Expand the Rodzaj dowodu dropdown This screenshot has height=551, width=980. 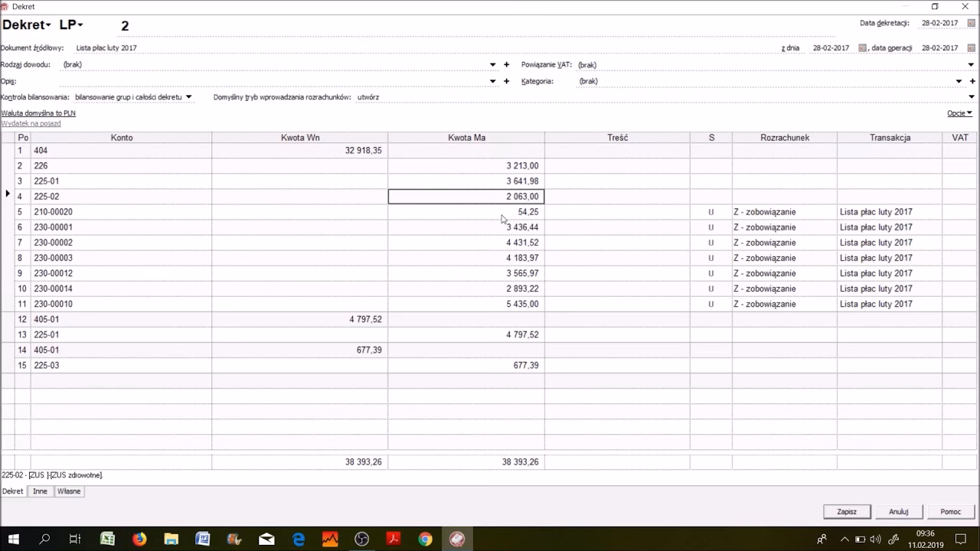point(493,65)
